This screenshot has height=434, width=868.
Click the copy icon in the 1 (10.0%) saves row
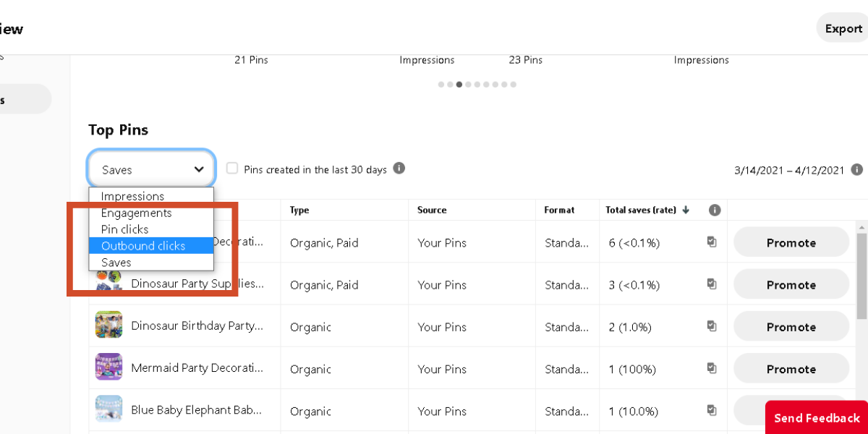[x=712, y=410]
